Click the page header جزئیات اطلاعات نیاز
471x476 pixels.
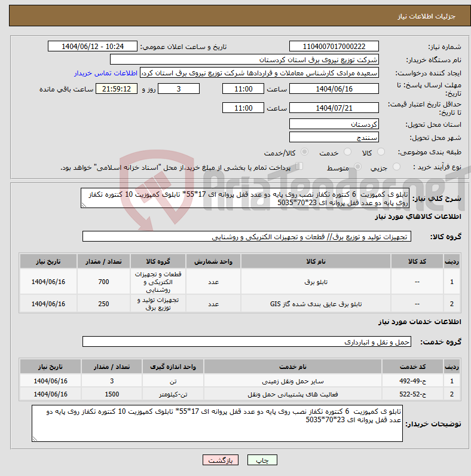[x=426, y=16]
